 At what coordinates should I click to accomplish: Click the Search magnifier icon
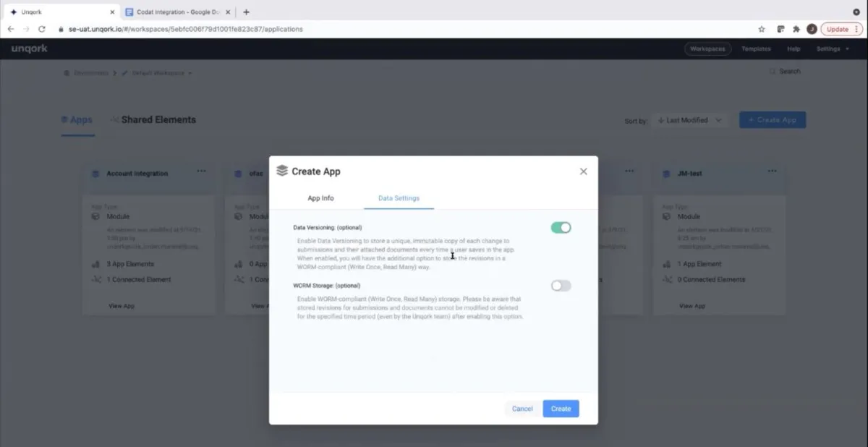point(773,71)
